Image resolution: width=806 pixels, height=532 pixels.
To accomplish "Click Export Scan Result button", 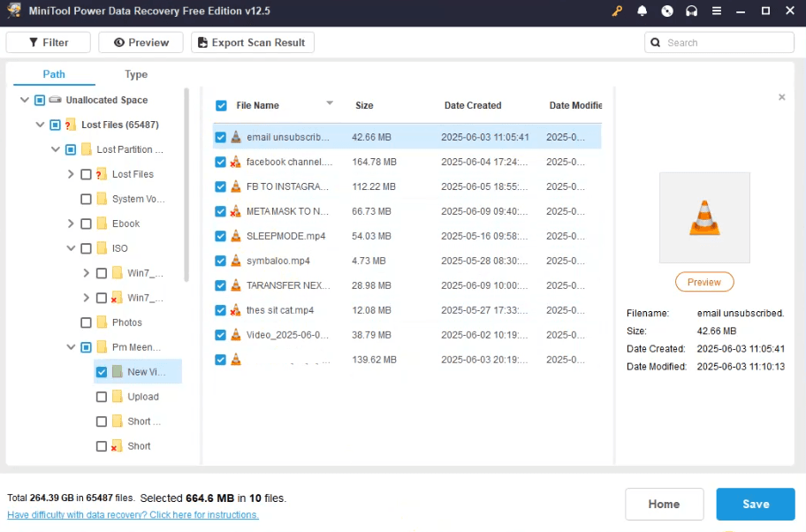I will [x=253, y=42].
